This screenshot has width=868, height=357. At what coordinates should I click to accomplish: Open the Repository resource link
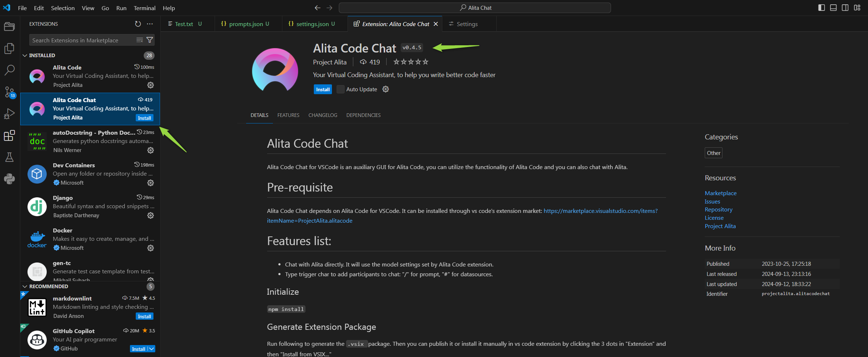719,210
